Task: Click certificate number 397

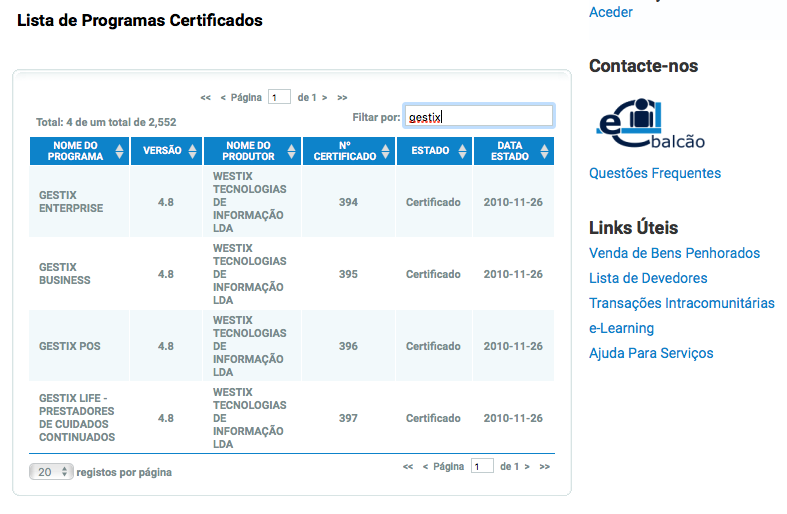Action: [x=348, y=418]
